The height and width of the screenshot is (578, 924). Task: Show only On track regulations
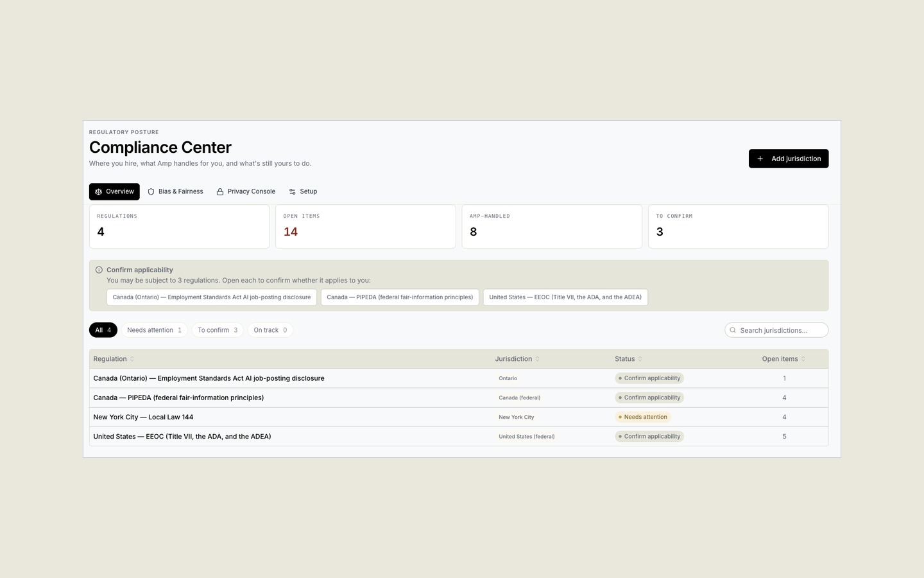coord(270,330)
